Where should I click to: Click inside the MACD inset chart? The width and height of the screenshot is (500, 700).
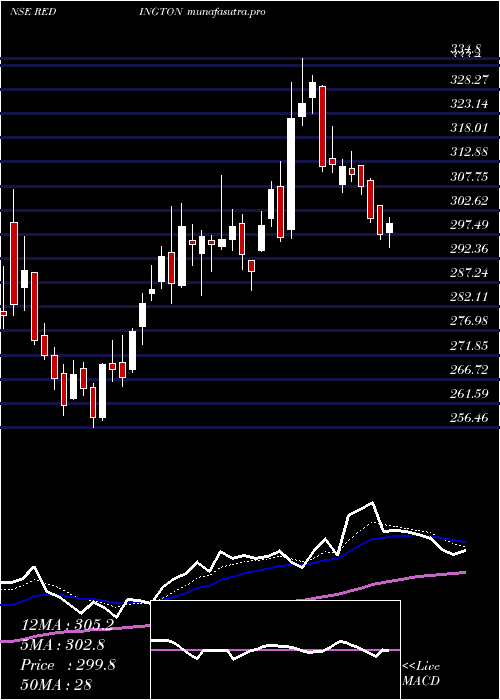click(x=275, y=650)
